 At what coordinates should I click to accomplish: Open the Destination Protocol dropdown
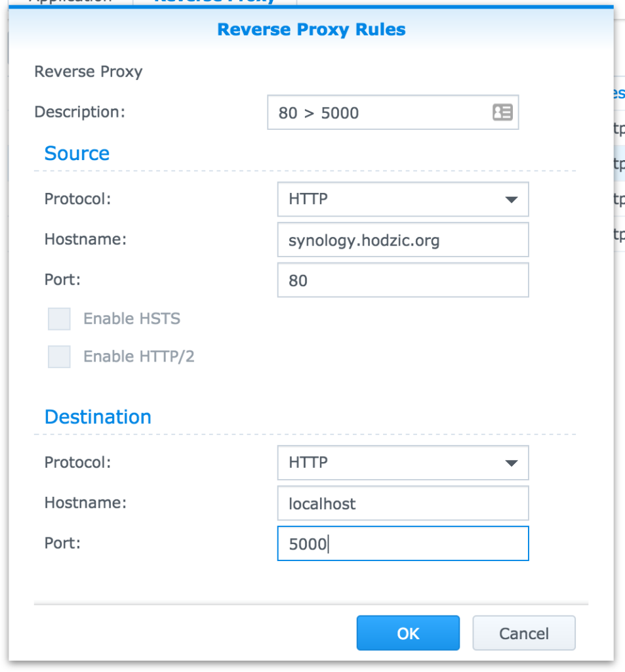pyautogui.click(x=403, y=463)
